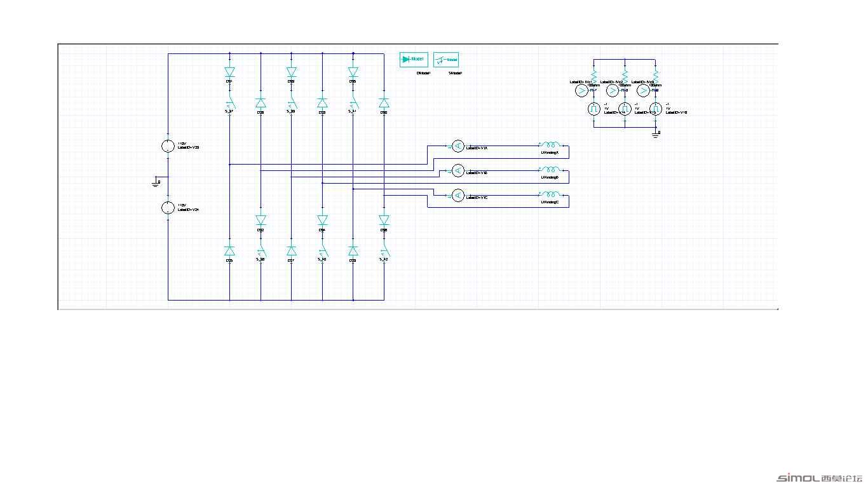Select the ammeter labeled VIA
Screen dimensions: 868x488
coord(458,146)
